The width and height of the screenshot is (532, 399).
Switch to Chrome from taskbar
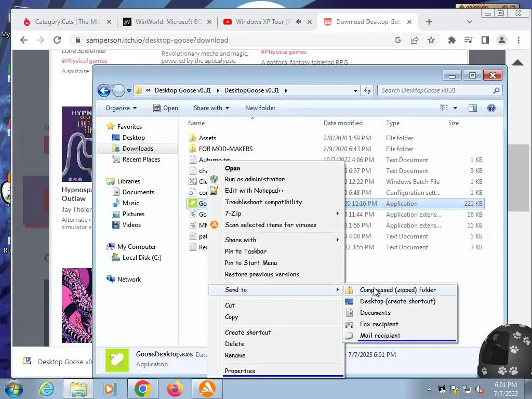pos(142,389)
